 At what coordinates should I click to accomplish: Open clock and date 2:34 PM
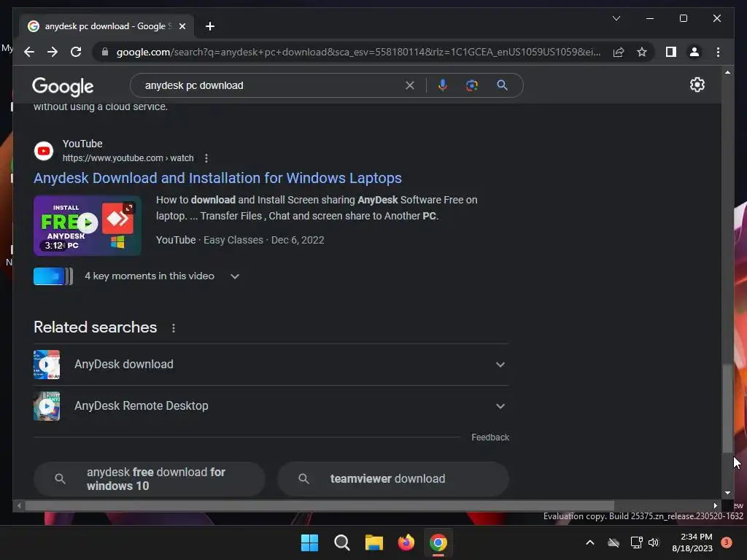click(692, 542)
